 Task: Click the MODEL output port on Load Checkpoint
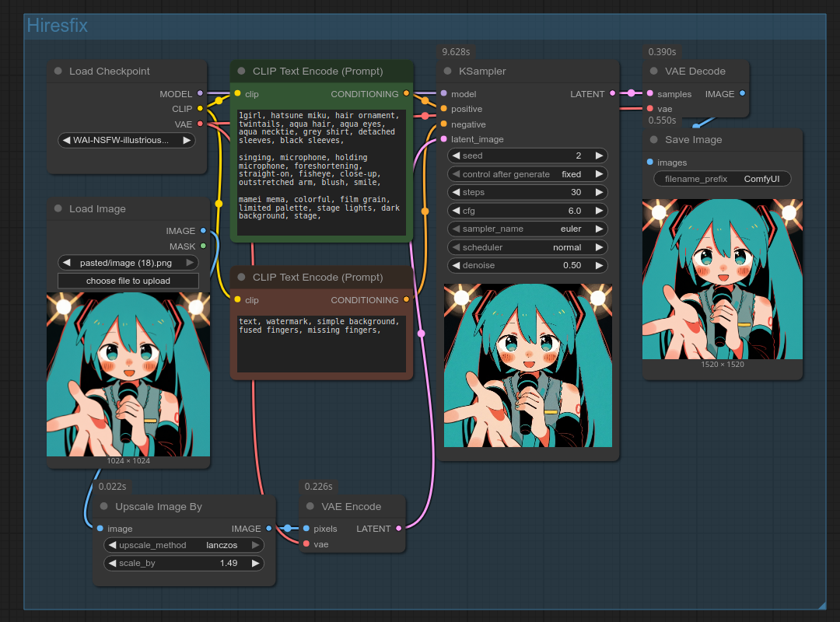[200, 93]
